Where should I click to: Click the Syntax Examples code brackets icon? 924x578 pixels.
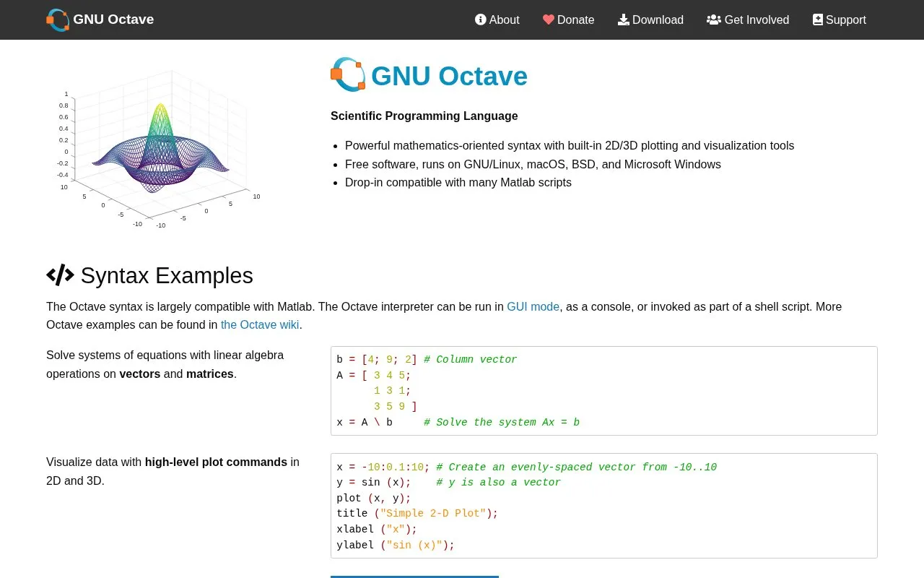point(60,275)
